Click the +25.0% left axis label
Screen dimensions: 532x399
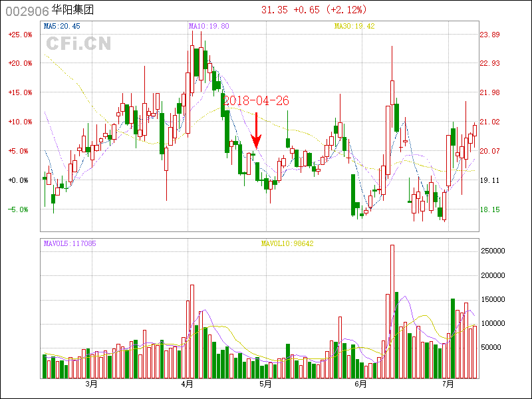click(x=19, y=35)
